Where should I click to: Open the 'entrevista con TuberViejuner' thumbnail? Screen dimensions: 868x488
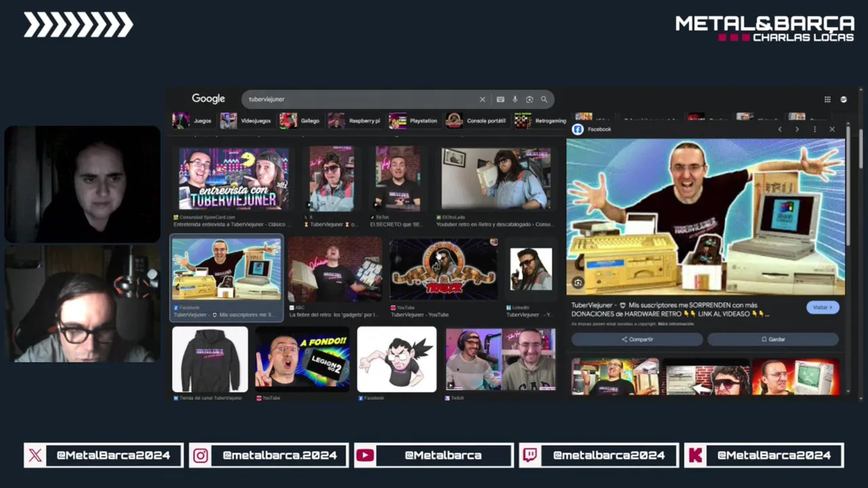click(x=233, y=179)
